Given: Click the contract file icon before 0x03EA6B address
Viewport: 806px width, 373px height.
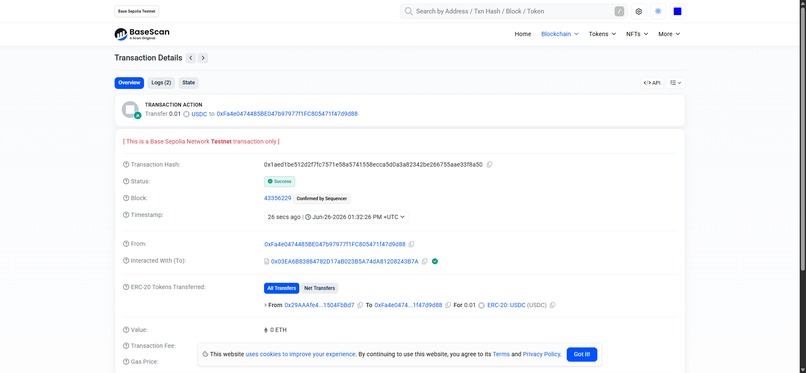Looking at the screenshot, I should 266,262.
